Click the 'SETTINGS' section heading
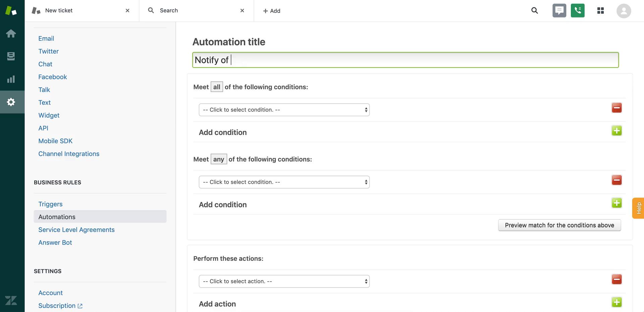Image resolution: width=644 pixels, height=312 pixels. click(48, 271)
